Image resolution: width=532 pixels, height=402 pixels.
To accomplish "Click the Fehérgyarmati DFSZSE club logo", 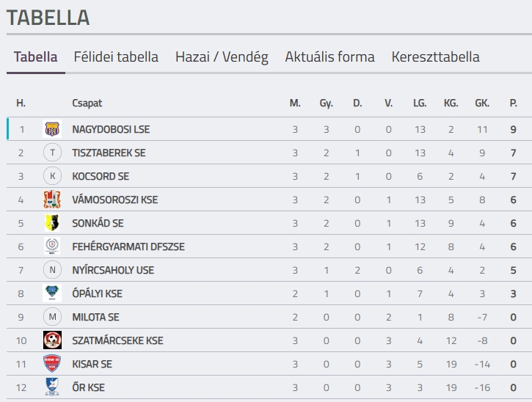I will point(52,246).
